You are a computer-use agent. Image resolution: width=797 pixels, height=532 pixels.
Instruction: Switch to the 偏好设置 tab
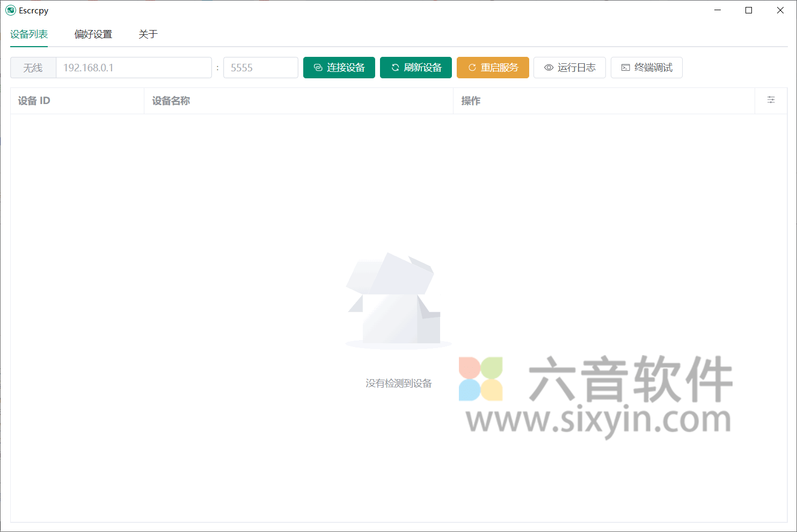(93, 34)
